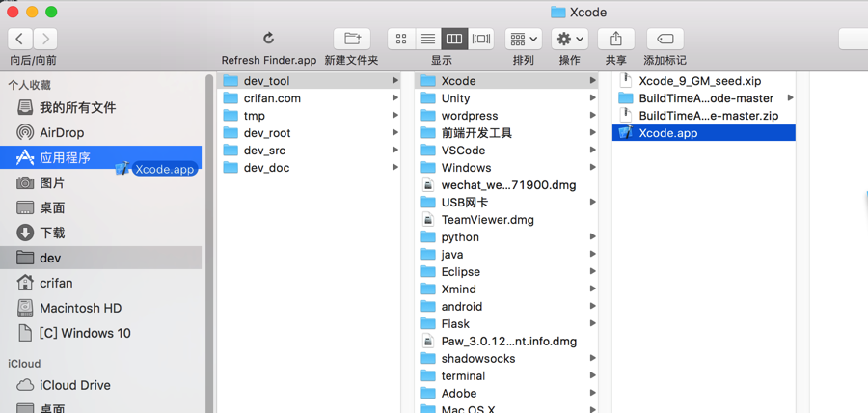Select the Windows folder
This screenshot has width=868, height=413.
(506, 167)
